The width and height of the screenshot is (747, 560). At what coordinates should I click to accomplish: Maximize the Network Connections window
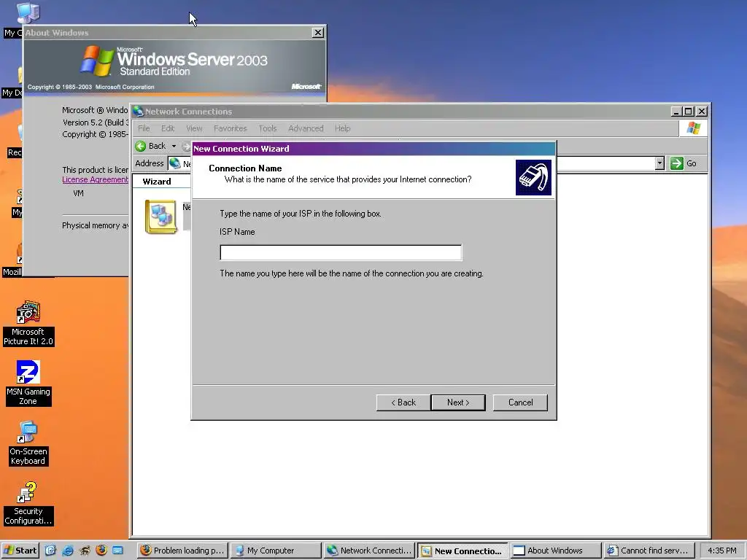[x=689, y=112]
